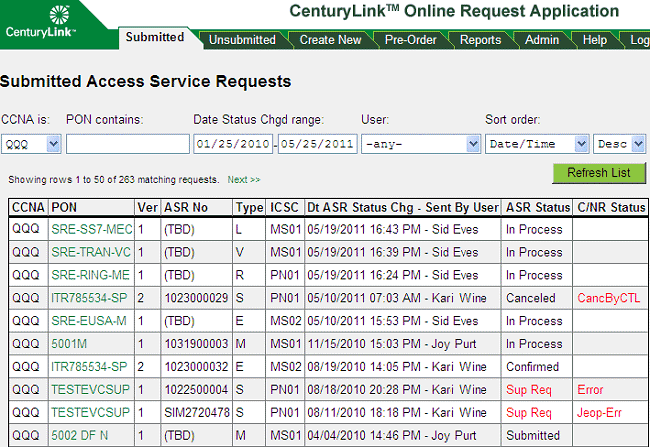Click the Submitted Access Service Requests heading

[146, 81]
